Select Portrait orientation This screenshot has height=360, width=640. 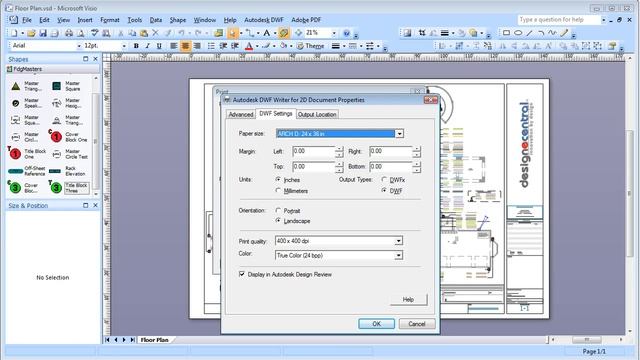278,211
